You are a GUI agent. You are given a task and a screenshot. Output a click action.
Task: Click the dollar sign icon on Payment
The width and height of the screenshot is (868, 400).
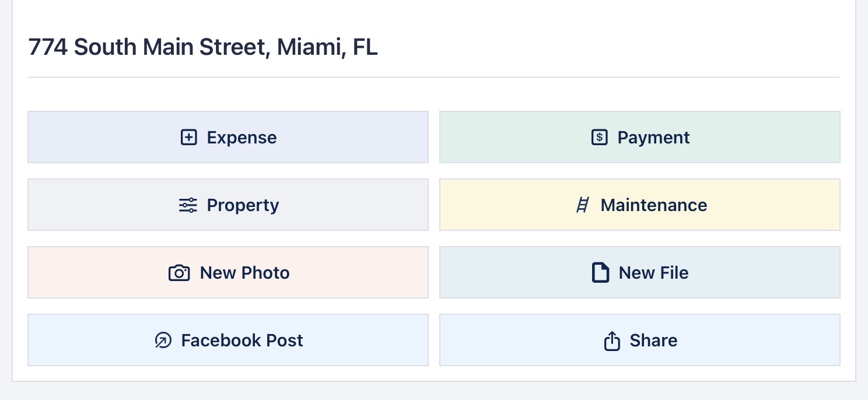[599, 138]
